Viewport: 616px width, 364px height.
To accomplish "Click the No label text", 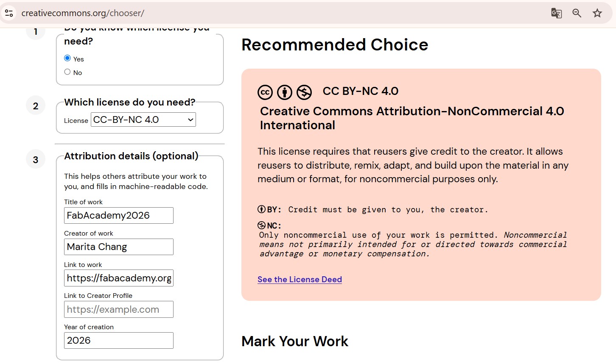I will pos(78,72).
